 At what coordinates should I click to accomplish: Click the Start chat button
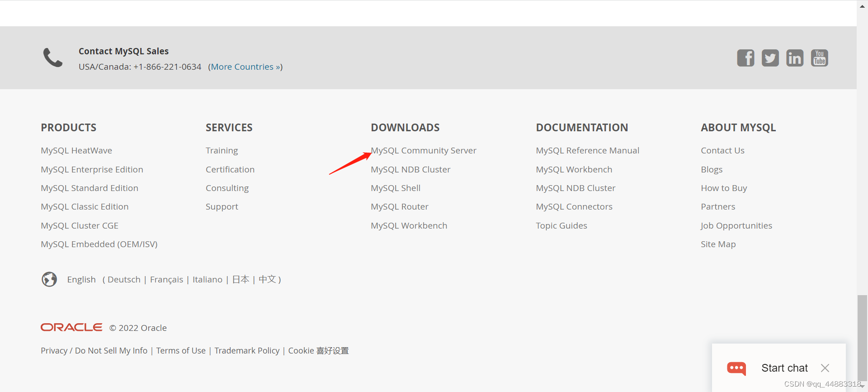784,368
